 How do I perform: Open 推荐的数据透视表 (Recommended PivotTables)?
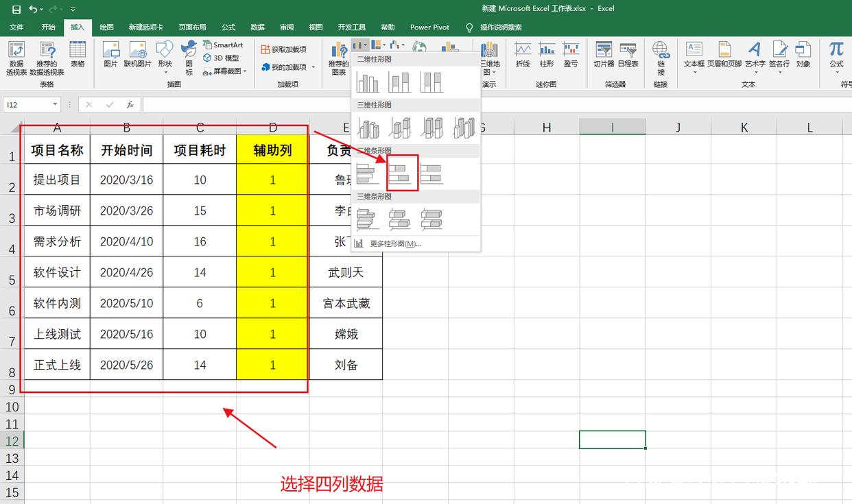coord(47,58)
